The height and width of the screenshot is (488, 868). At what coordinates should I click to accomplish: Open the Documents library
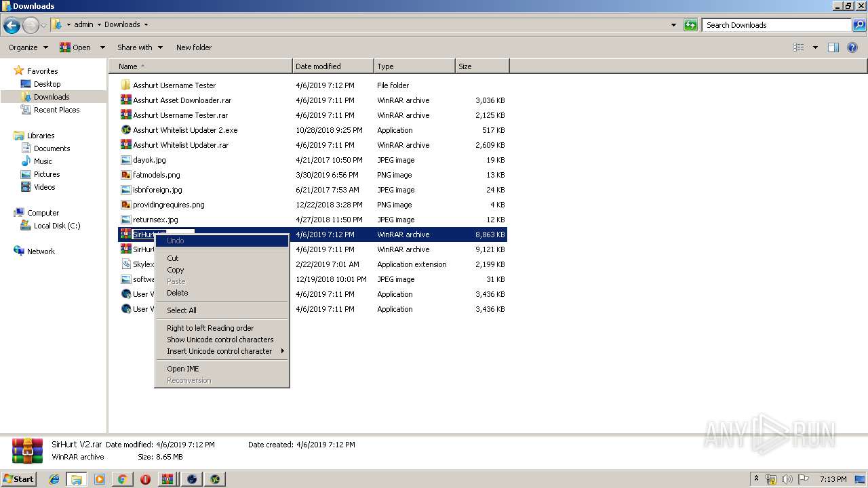point(52,148)
